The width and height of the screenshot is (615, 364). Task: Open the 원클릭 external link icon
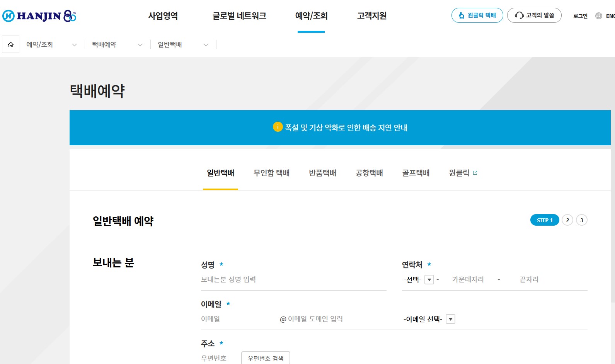click(475, 173)
